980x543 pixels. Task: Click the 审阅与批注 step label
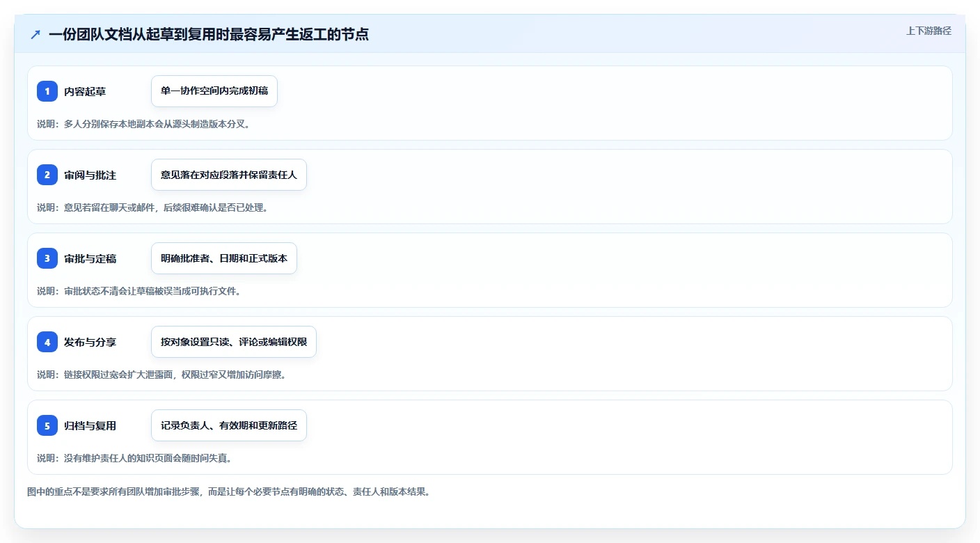90,175
